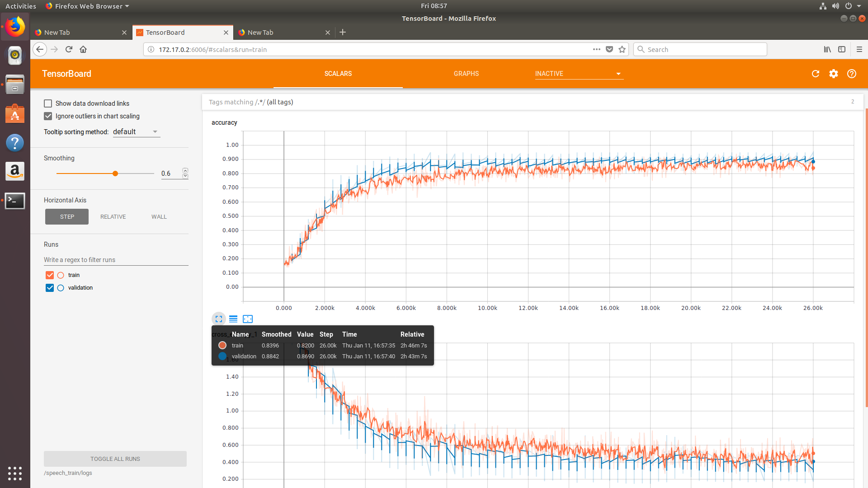This screenshot has width=868, height=488.
Task: Expand accuracy chart to full size
Action: [x=219, y=319]
